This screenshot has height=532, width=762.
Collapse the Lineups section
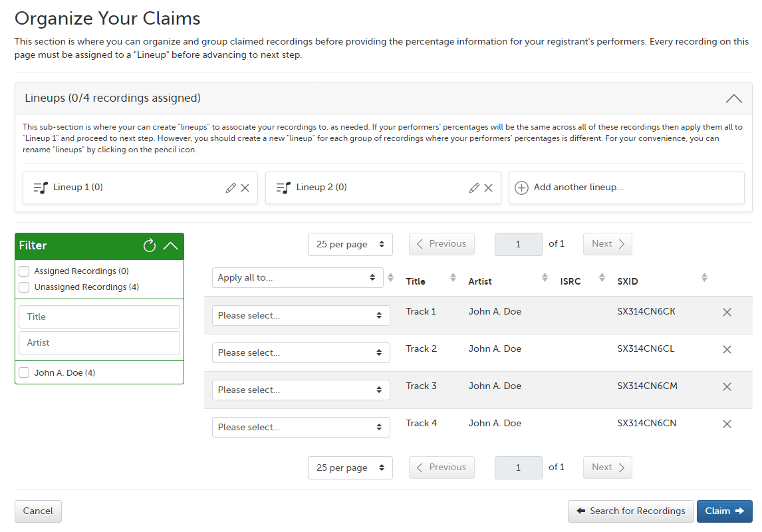point(733,98)
